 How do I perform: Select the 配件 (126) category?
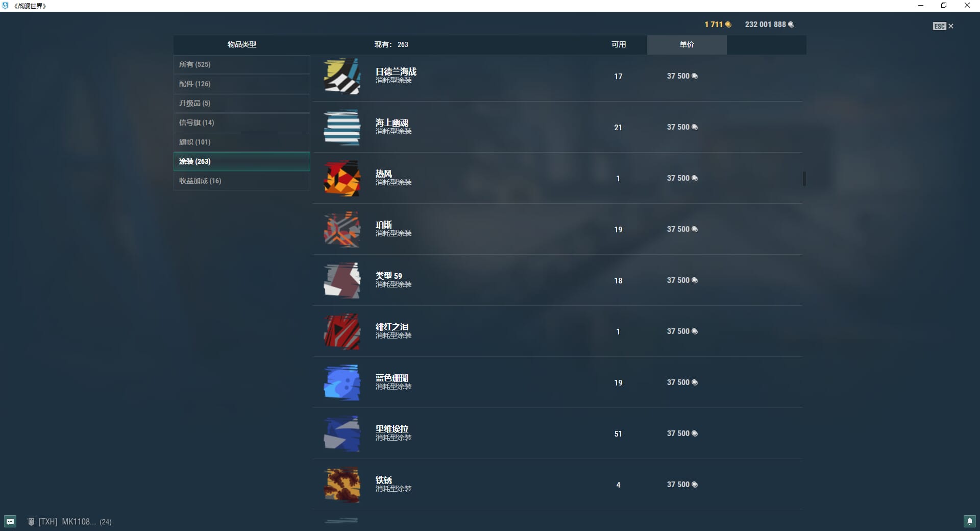click(242, 84)
